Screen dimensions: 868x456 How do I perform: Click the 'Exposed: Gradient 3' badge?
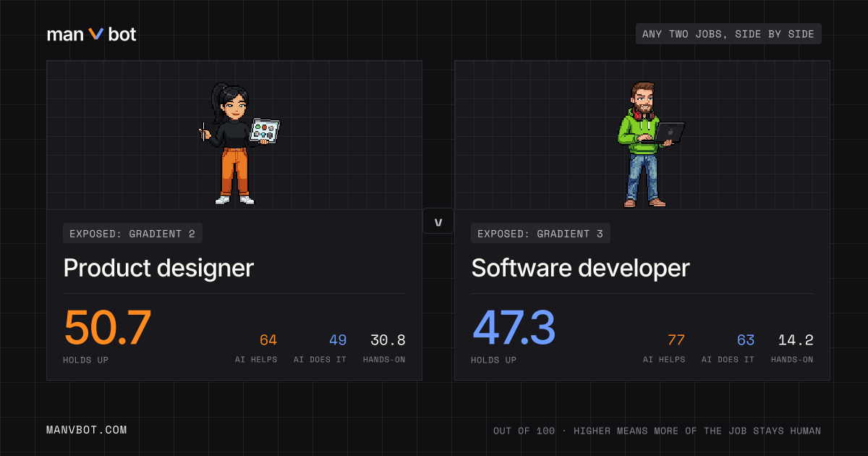[540, 233]
